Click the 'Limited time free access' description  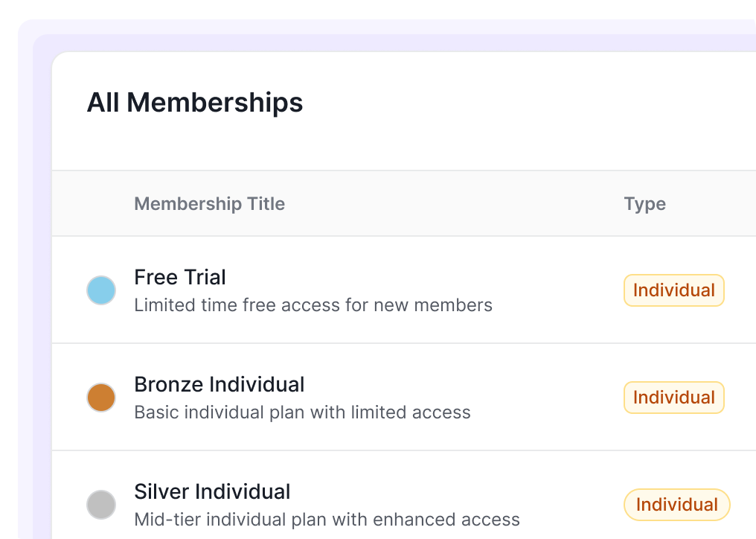(x=313, y=305)
